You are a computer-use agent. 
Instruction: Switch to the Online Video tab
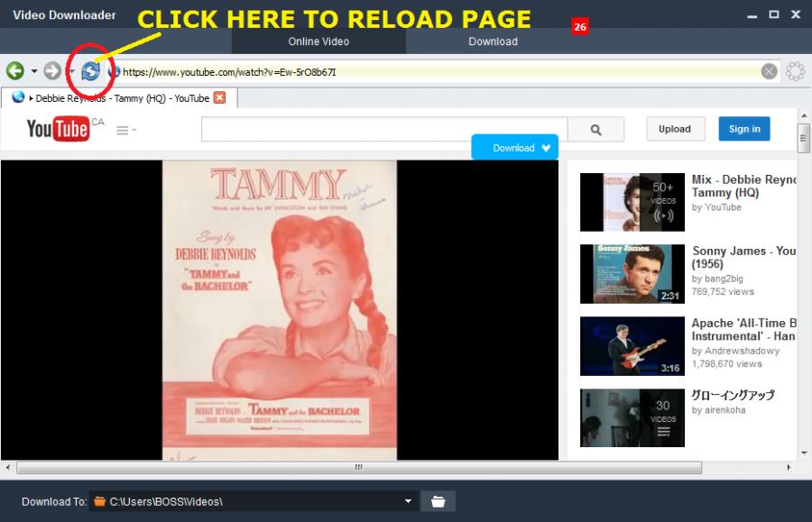coord(318,41)
